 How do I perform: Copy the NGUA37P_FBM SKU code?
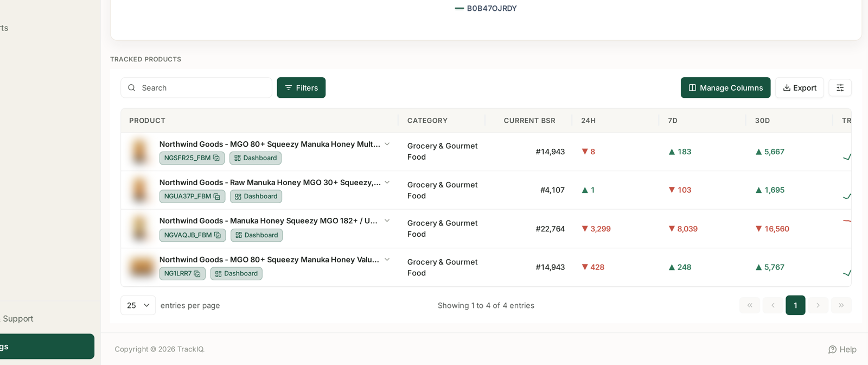click(217, 197)
